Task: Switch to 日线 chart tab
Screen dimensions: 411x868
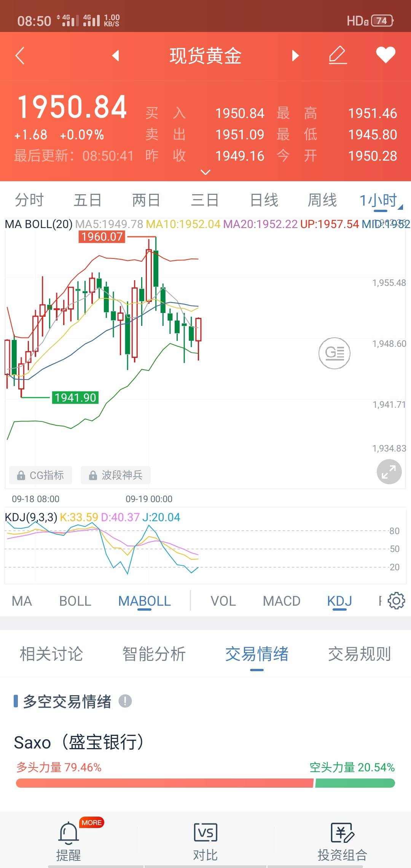Action: (264, 200)
